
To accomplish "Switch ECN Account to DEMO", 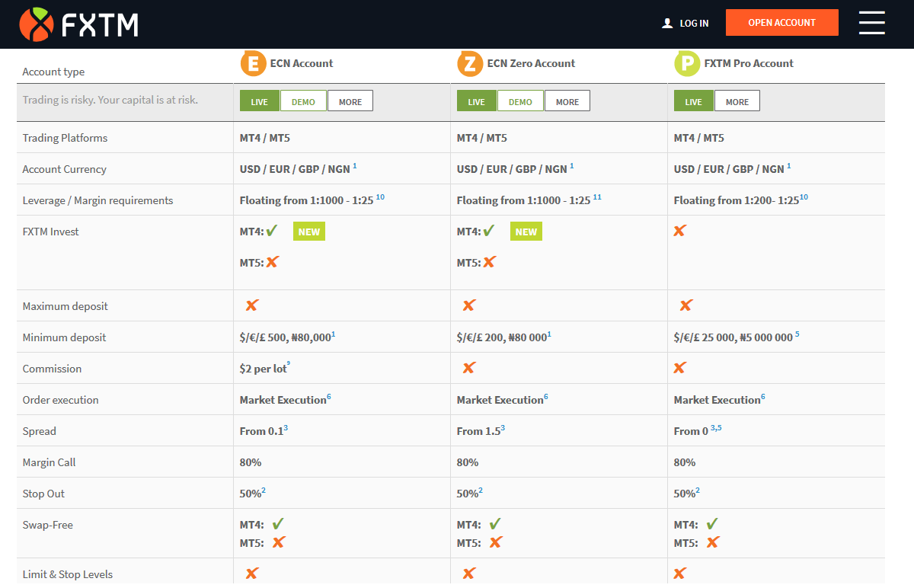I will point(303,100).
